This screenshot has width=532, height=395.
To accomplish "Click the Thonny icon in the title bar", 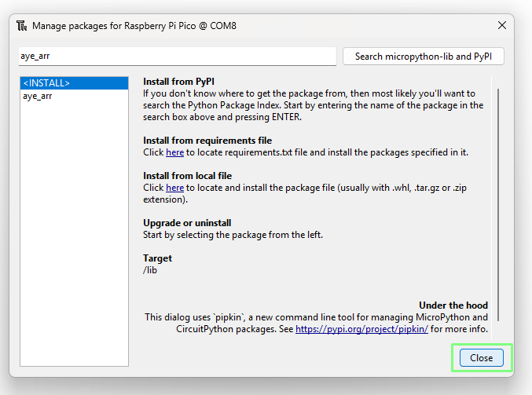I will click(x=22, y=26).
